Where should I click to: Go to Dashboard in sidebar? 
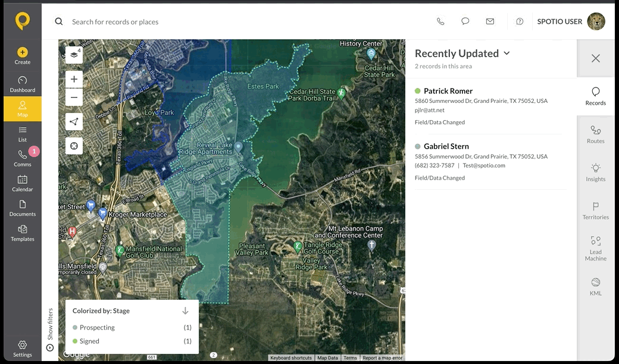click(23, 84)
